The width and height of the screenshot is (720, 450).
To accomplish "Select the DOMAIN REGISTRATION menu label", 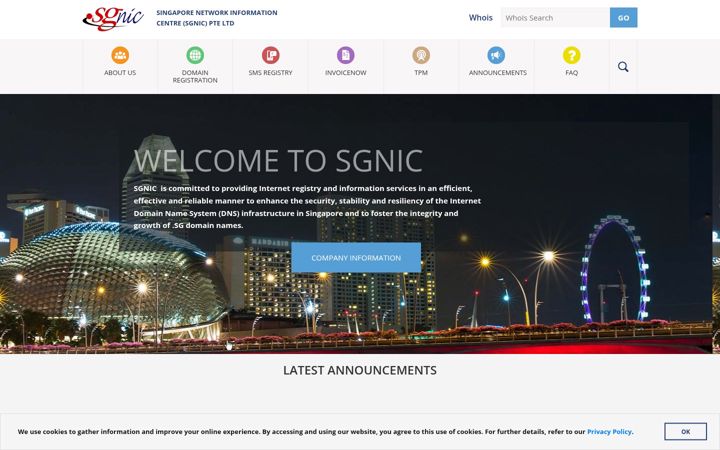I will [195, 76].
